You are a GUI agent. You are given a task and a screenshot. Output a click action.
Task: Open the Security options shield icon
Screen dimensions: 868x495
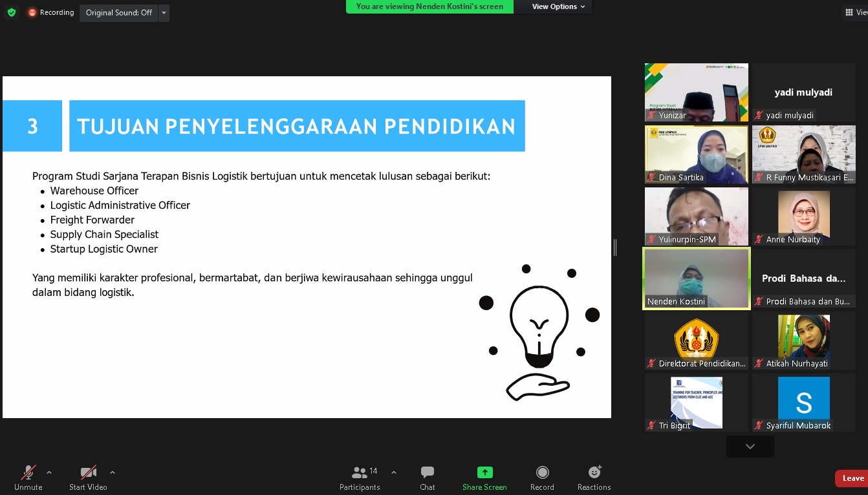tap(11, 12)
